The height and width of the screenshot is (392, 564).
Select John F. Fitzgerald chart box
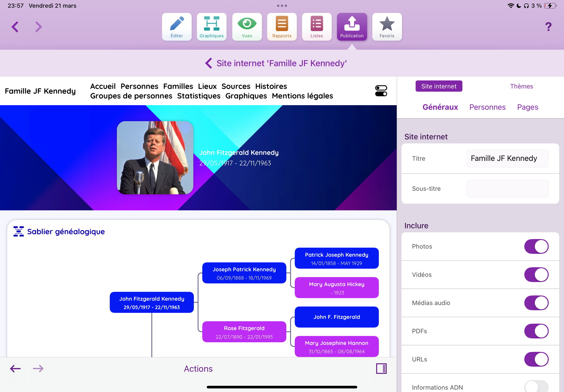(x=336, y=317)
